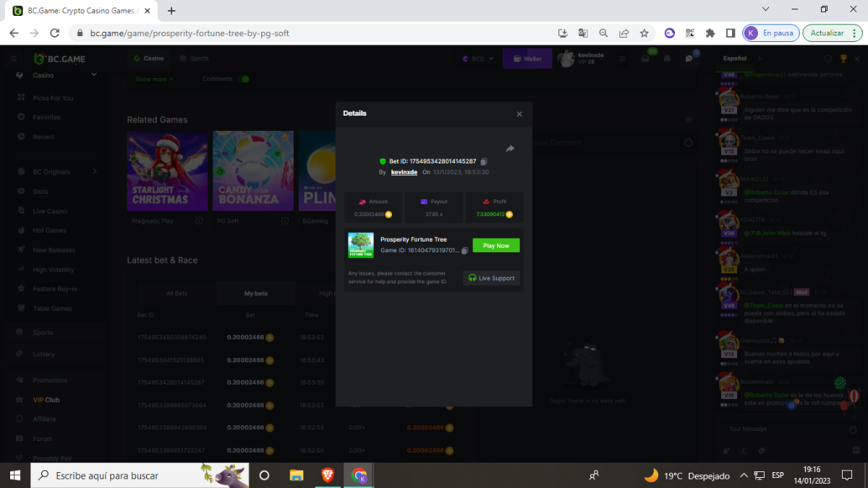The height and width of the screenshot is (488, 868).
Task: Switch to the Sports tab
Action: coord(194,59)
